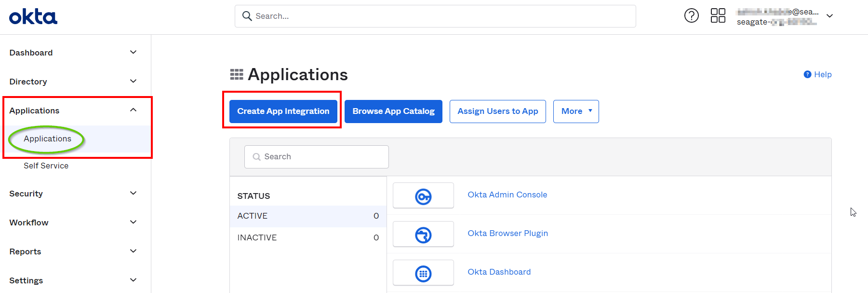This screenshot has width=868, height=293.
Task: Click the magnifier icon in top search
Action: [x=247, y=16]
